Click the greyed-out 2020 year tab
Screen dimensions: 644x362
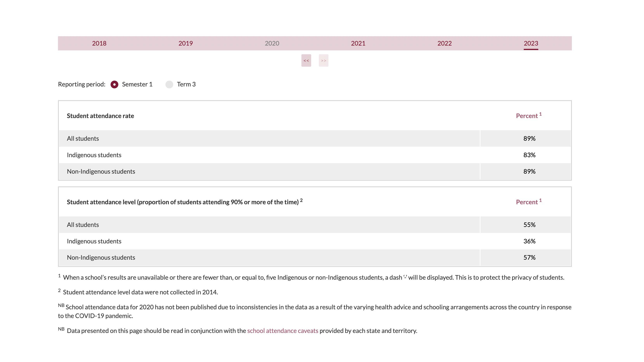click(x=272, y=43)
